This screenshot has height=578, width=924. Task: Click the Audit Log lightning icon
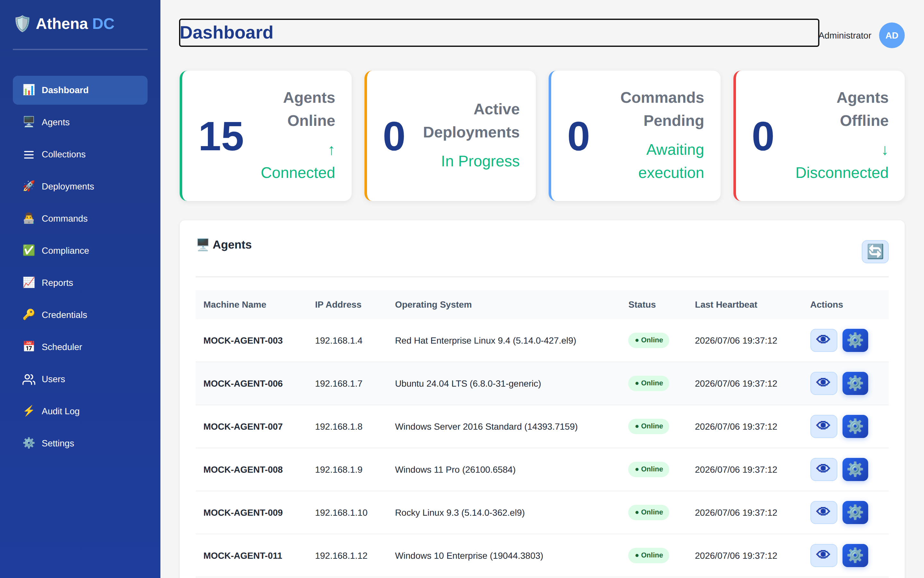pyautogui.click(x=29, y=411)
